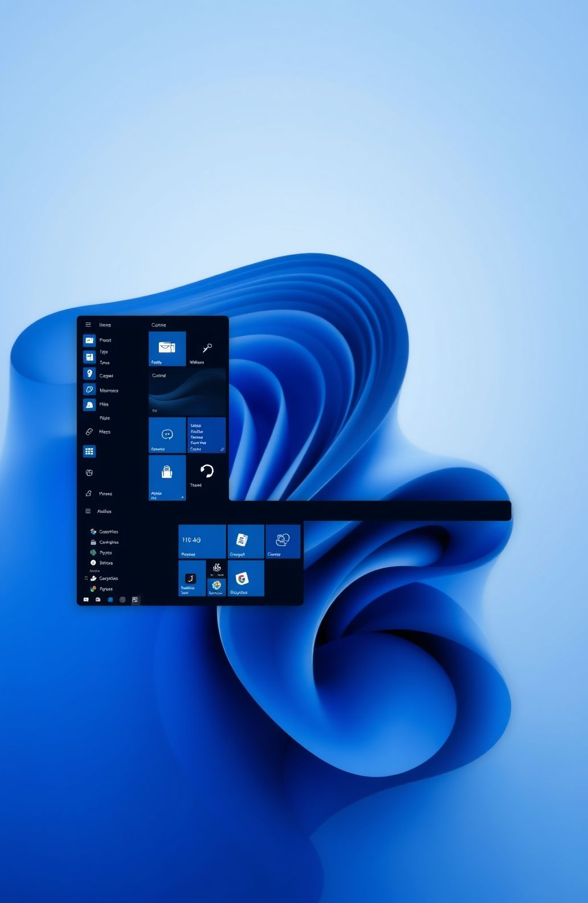Click the lock-person icon at the sidebar bottom
This screenshot has width=588, height=903.
88,494
